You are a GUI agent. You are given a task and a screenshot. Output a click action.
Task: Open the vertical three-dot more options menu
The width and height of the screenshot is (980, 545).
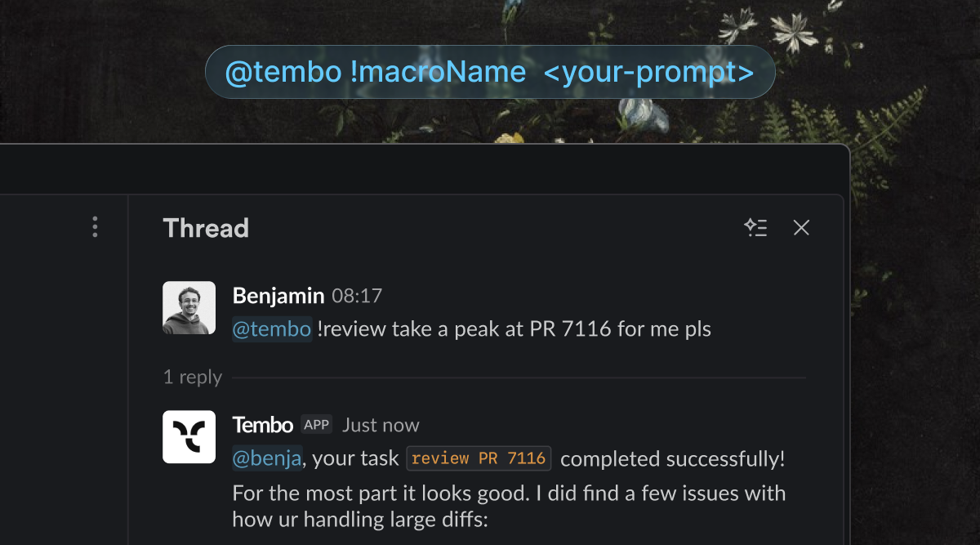click(96, 227)
